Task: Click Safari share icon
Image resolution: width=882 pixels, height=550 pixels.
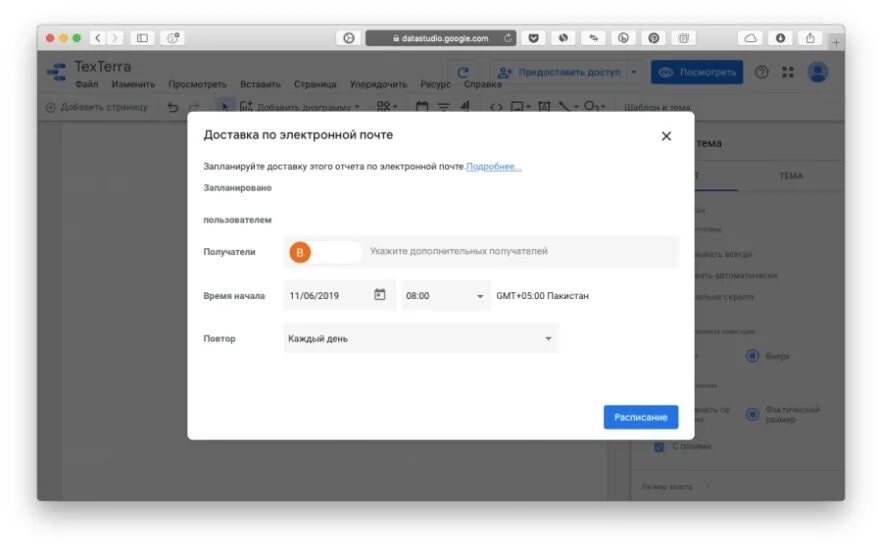Action: pyautogui.click(x=810, y=38)
